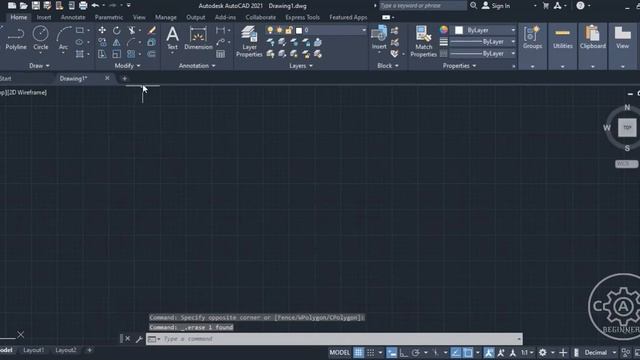Click Customization wrench in command line
Screen dimensions: 640x360
139,339
